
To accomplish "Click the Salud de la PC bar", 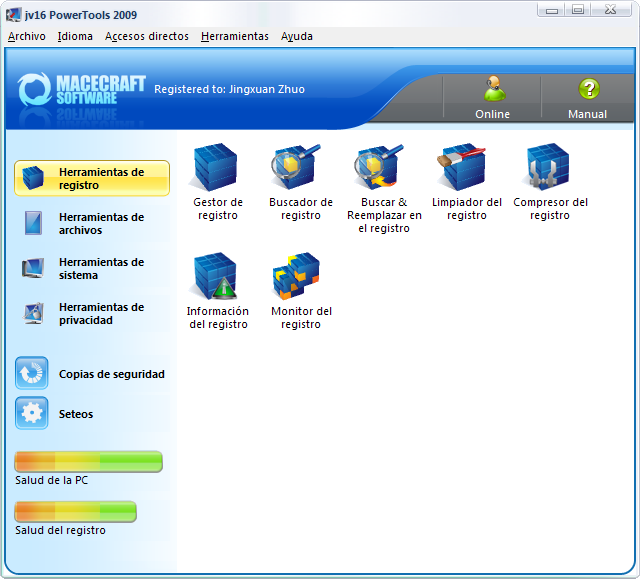I will click(88, 461).
